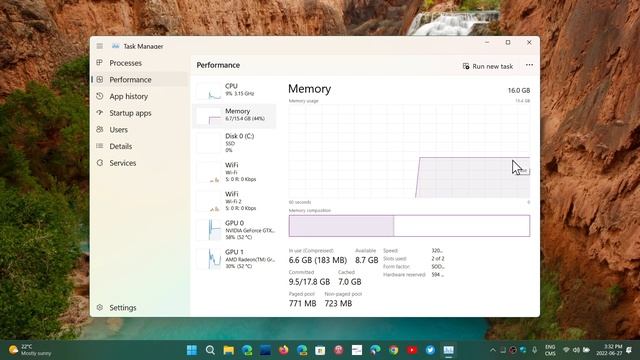
Task: Click the Cached 7.0 GB value
Action: pyautogui.click(x=350, y=282)
